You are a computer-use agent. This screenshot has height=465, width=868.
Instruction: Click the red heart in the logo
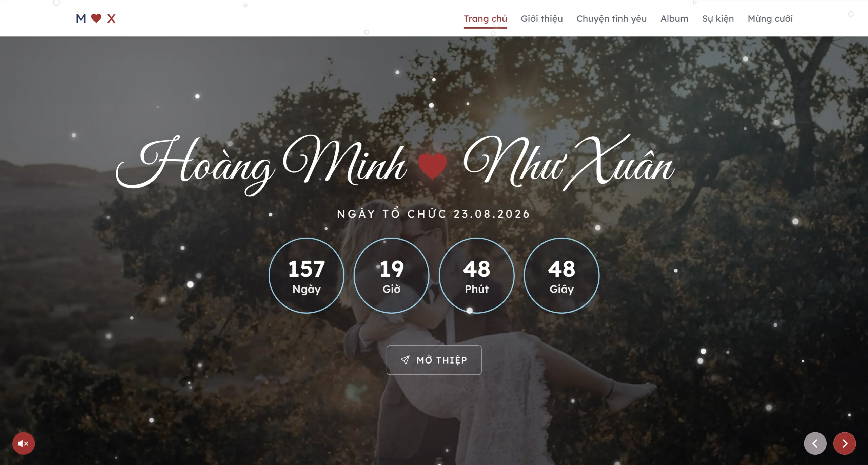click(x=96, y=18)
